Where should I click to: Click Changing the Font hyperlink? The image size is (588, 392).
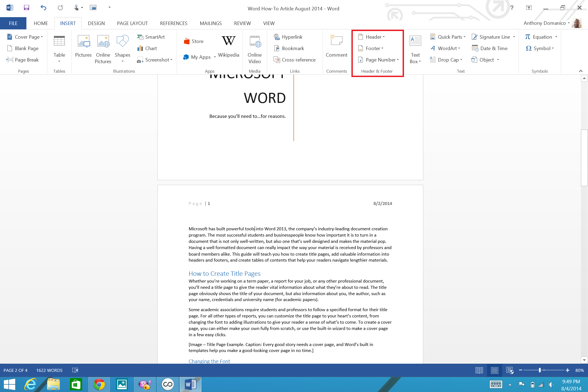209,361
